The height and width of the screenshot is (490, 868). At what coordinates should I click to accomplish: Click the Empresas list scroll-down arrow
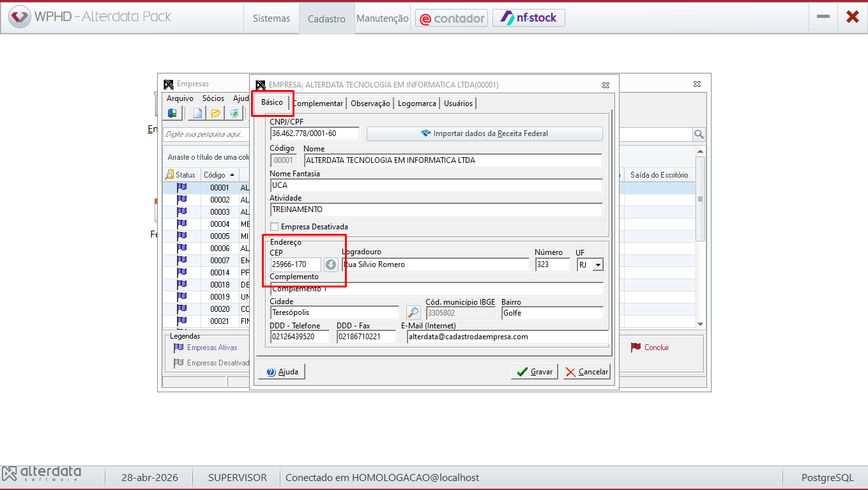(700, 325)
